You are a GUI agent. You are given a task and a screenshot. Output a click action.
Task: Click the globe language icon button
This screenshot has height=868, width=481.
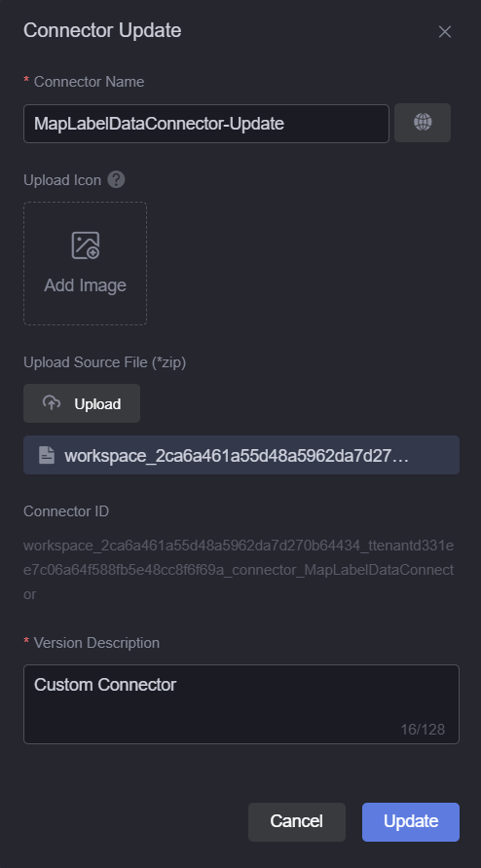(x=423, y=123)
